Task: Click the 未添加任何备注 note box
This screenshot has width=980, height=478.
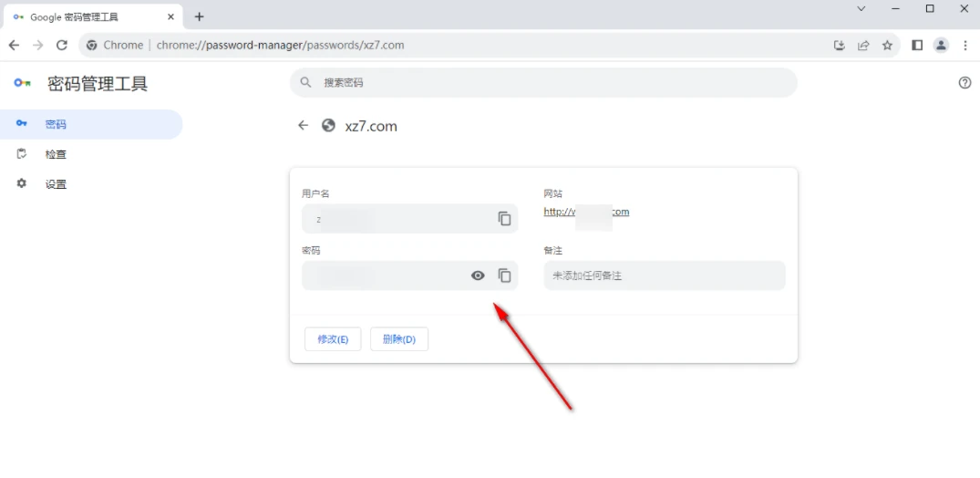Action: coord(665,275)
